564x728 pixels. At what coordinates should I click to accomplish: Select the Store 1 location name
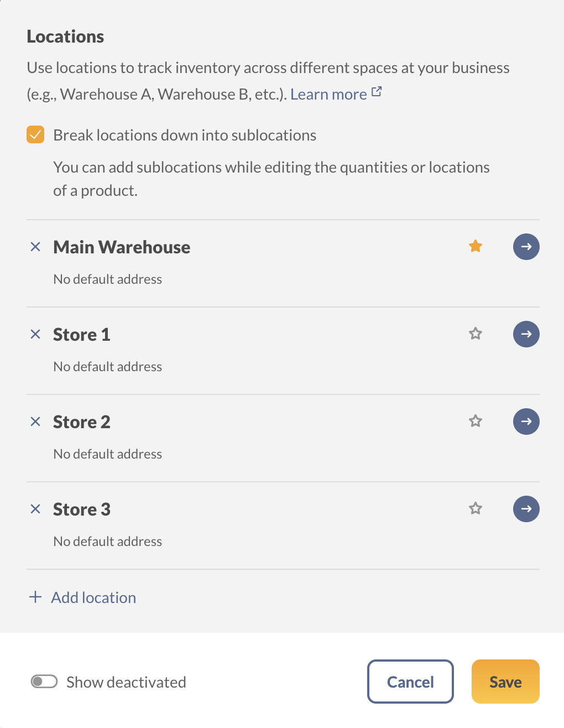click(82, 335)
